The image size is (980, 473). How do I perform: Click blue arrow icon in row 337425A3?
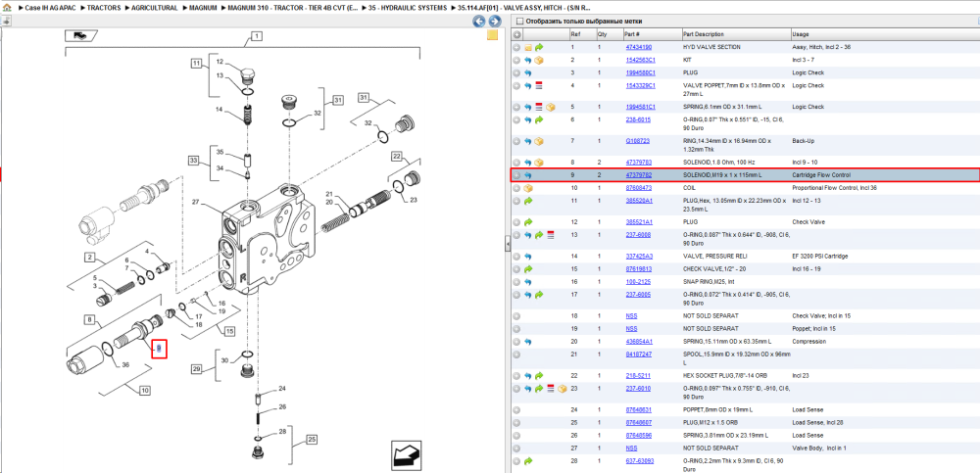[x=528, y=257]
